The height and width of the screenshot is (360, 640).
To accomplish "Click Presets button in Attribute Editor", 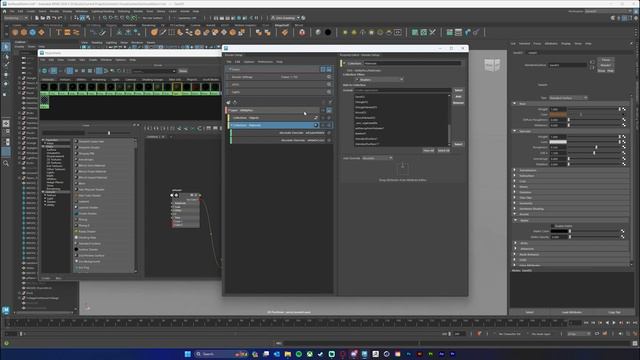I will 605,65.
